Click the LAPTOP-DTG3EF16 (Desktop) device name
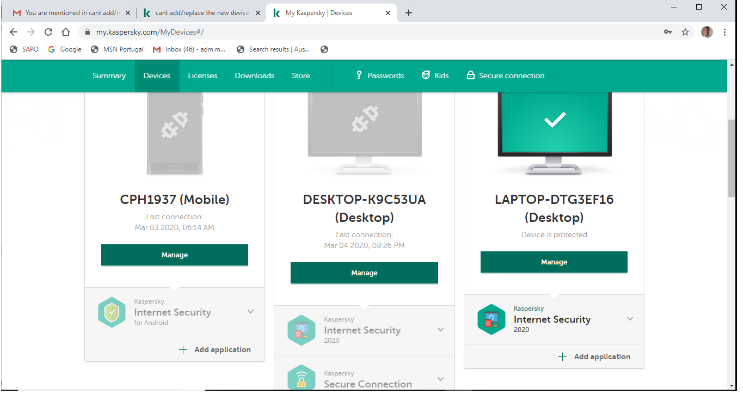Screen dimensions: 743x396 click(554, 208)
